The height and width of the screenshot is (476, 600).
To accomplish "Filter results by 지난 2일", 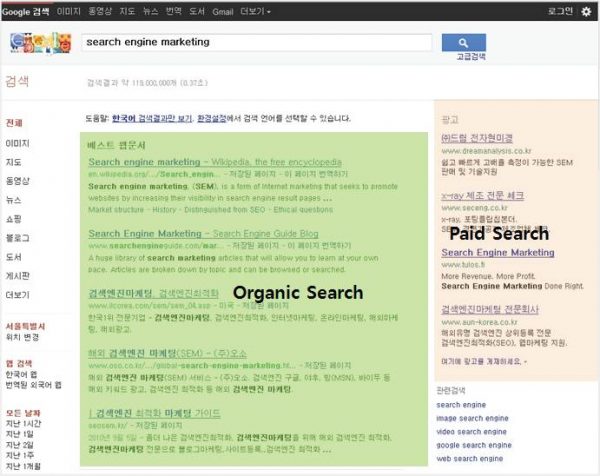I will [x=20, y=445].
